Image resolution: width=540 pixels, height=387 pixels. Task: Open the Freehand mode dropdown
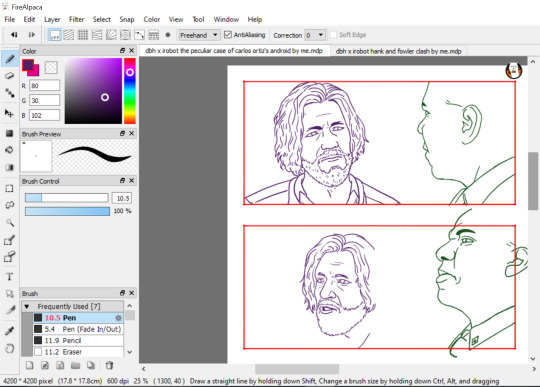[199, 35]
